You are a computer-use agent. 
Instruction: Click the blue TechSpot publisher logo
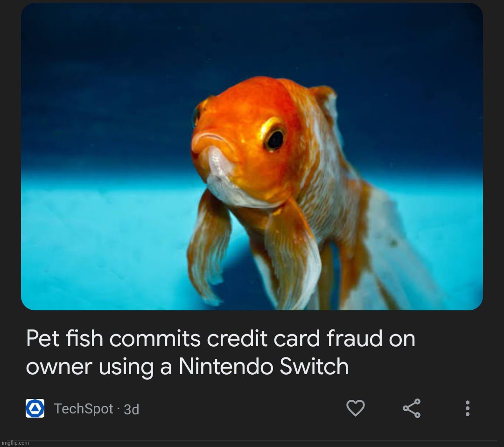pos(35,408)
